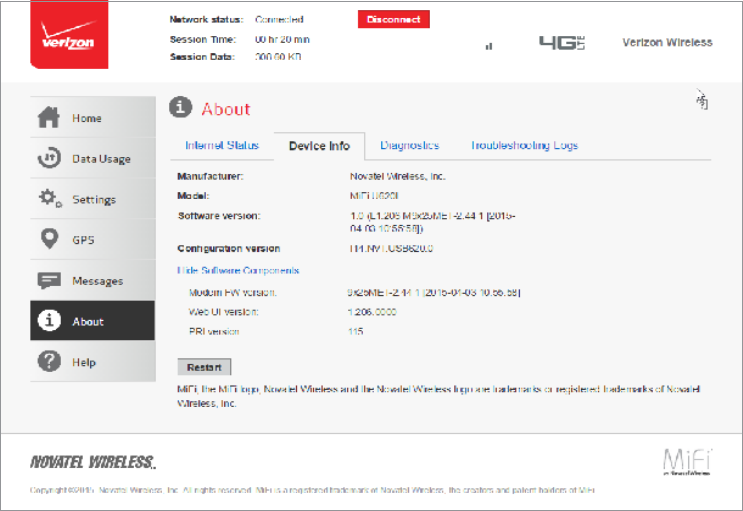Click the info icon beside About heading

click(x=180, y=107)
